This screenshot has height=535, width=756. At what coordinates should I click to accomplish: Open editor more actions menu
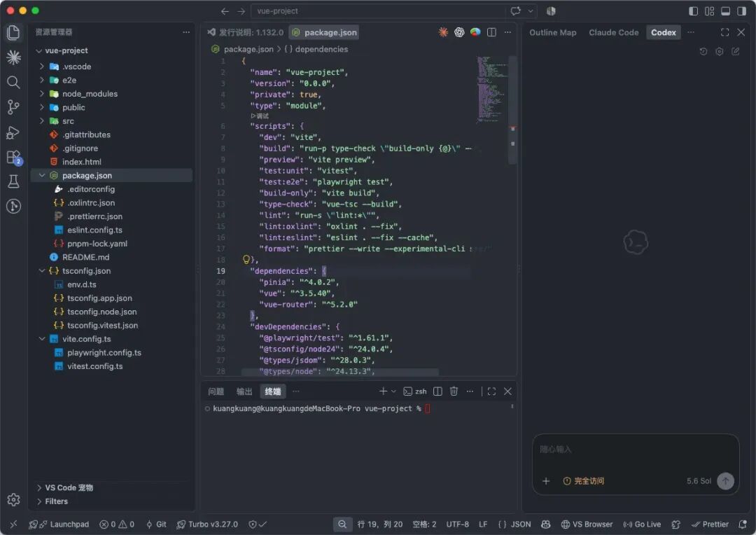click(507, 32)
